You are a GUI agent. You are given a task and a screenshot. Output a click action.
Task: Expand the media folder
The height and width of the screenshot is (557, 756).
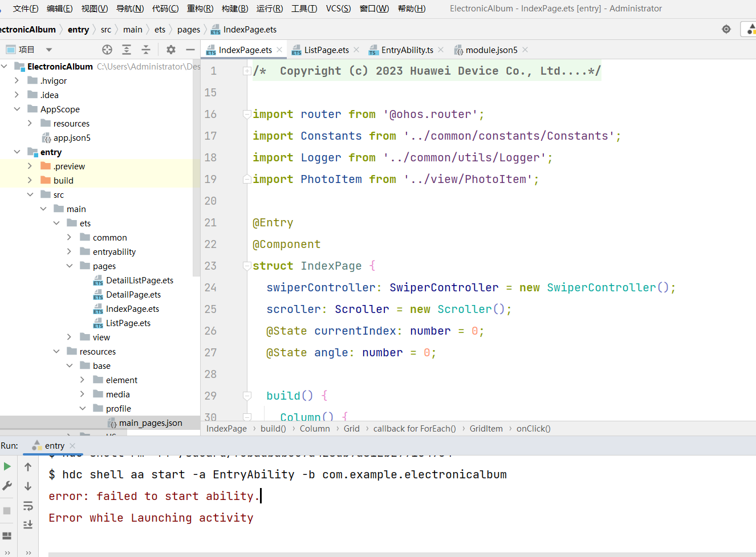click(x=83, y=394)
